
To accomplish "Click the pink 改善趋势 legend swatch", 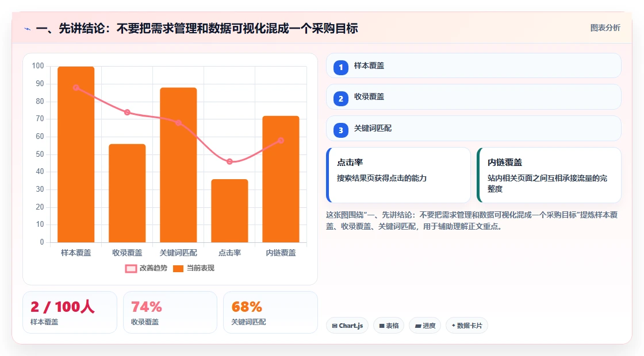I will 131,269.
